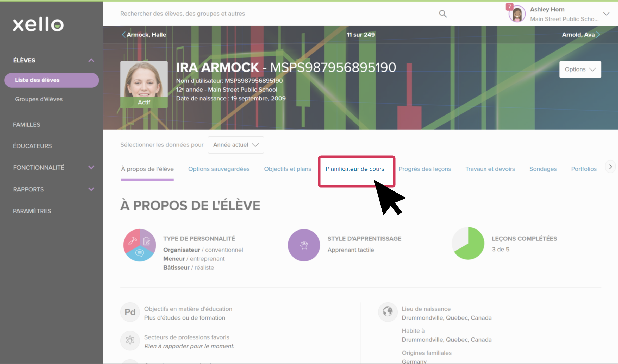The image size is (618, 364).
Task: Open the notifications badge on the avatar
Action: click(509, 7)
